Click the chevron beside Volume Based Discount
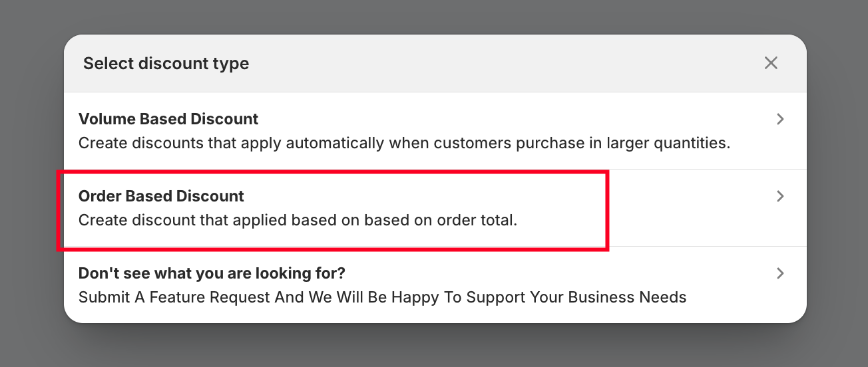 pos(781,120)
